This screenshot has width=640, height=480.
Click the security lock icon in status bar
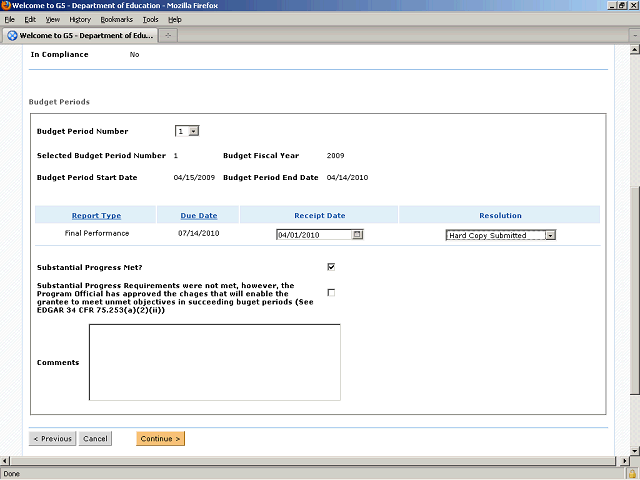632,474
